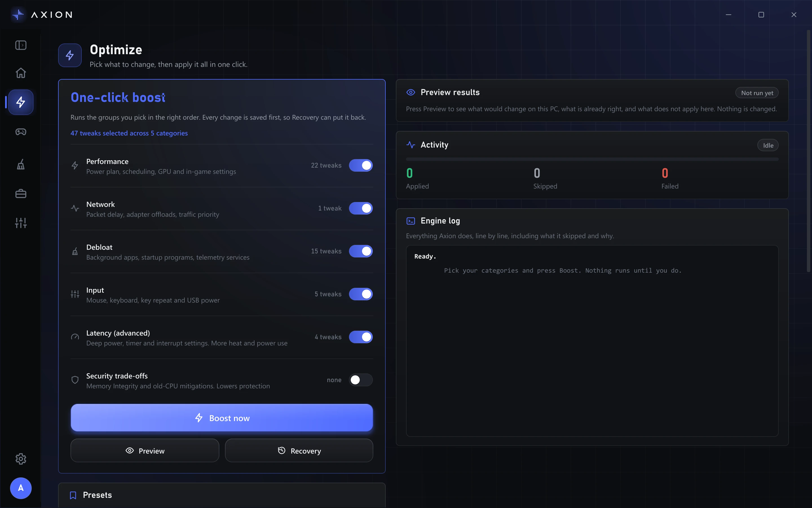Viewport: 812px width, 508px height.
Task: Click the 4 tweaks count label
Action: (328, 337)
